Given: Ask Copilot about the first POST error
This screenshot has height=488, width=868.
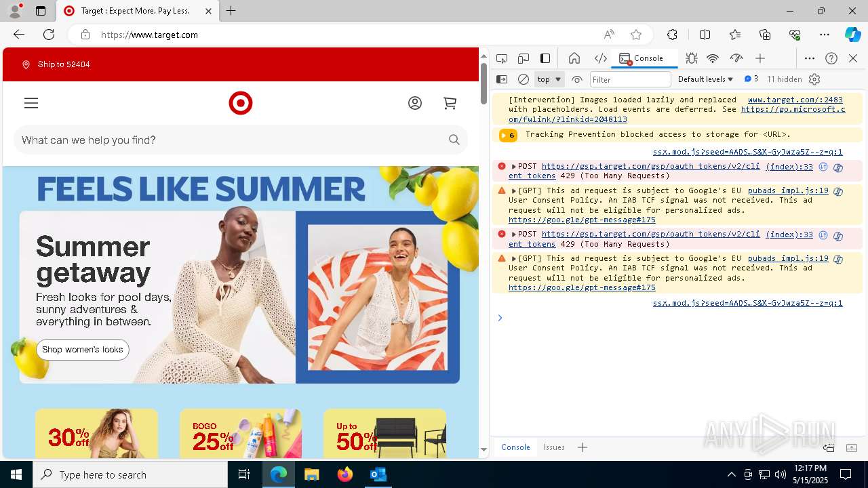Looking at the screenshot, I should (838, 167).
